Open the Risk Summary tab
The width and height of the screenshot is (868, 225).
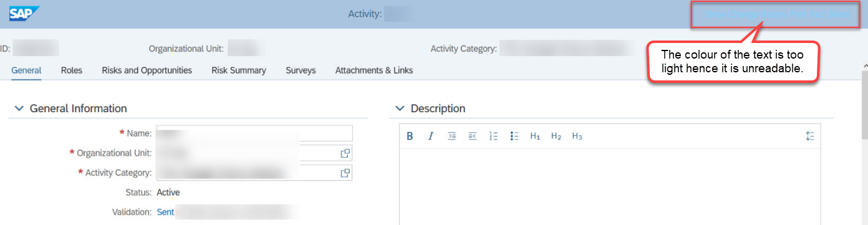point(239,70)
